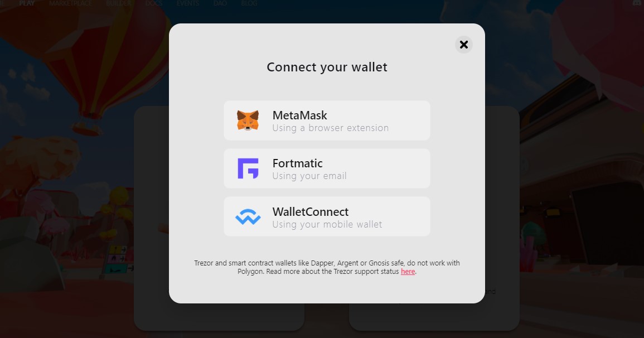Follow the 'here' Trezor support link
644x338 pixels.
408,272
